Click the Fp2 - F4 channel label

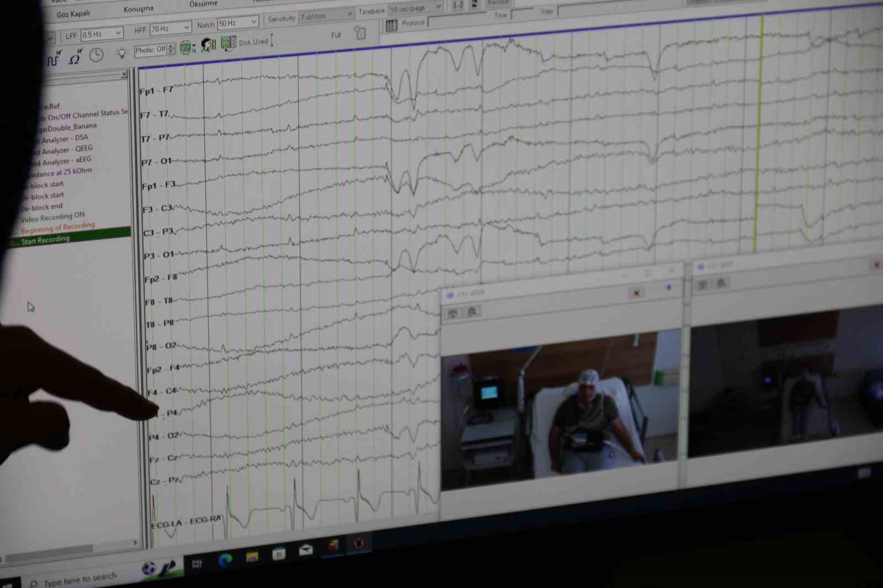tap(163, 369)
